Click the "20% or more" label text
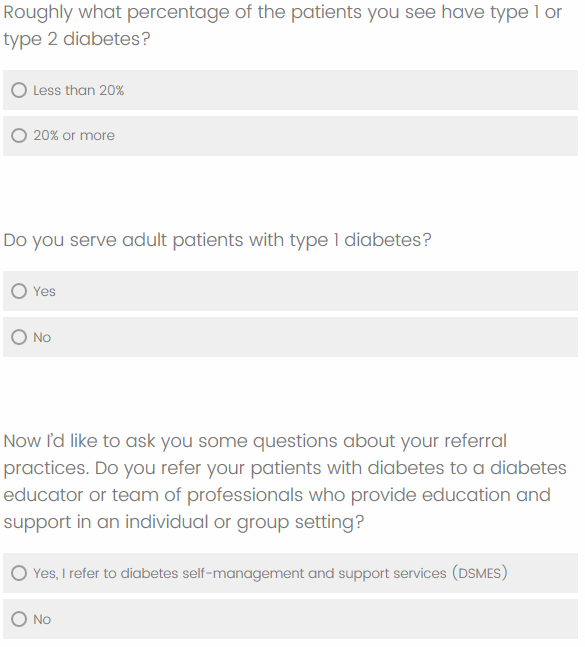 coord(74,135)
